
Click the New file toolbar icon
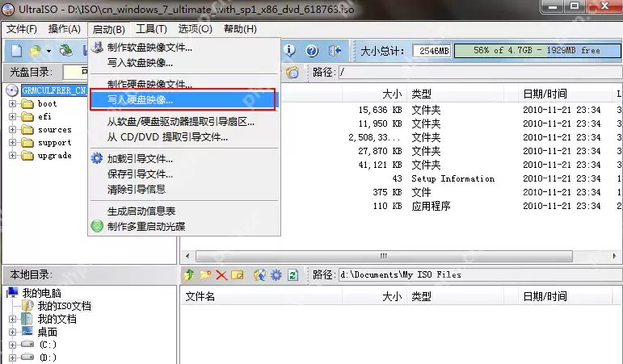point(16,51)
